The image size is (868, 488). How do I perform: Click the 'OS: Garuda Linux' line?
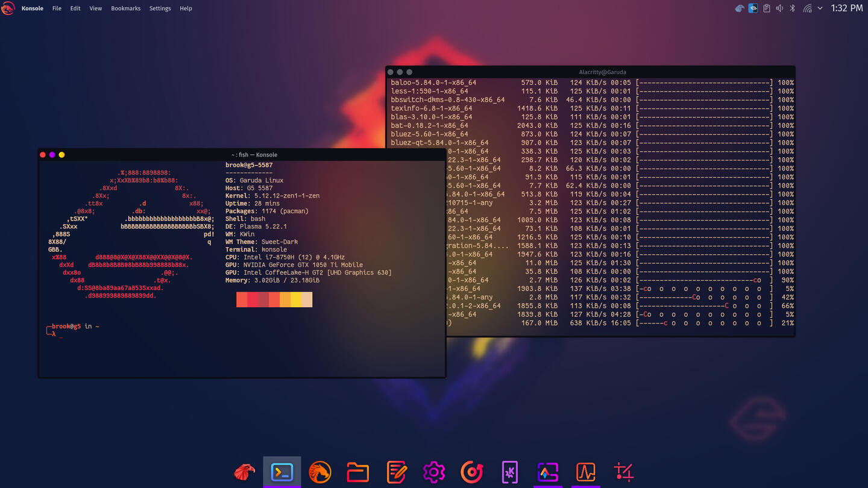click(x=254, y=180)
